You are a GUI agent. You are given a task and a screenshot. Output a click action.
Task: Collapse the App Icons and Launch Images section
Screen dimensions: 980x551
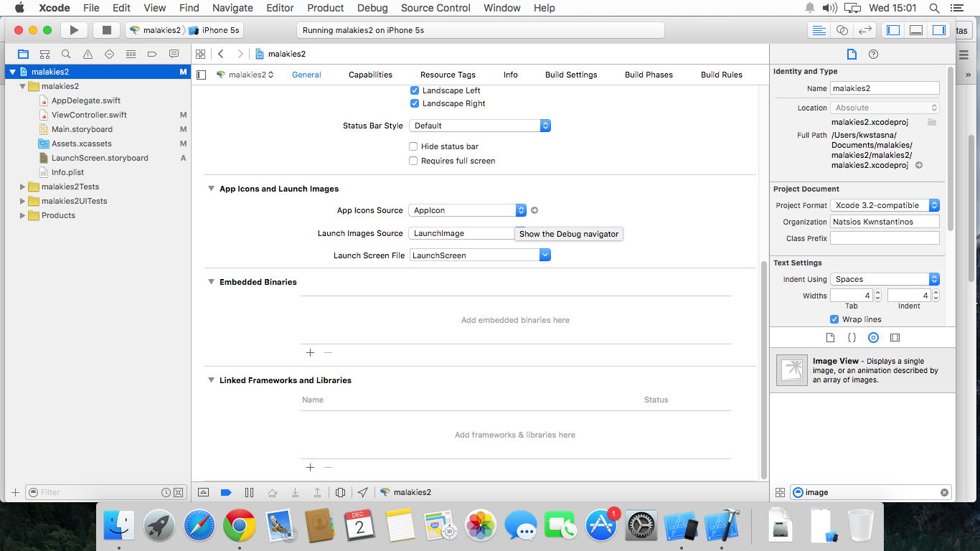(211, 189)
